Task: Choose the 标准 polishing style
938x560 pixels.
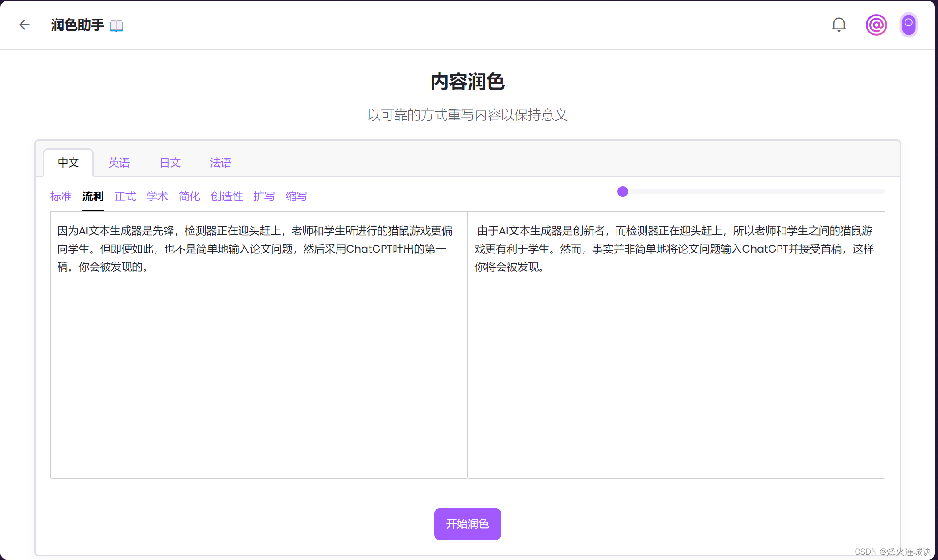Action: pyautogui.click(x=61, y=196)
